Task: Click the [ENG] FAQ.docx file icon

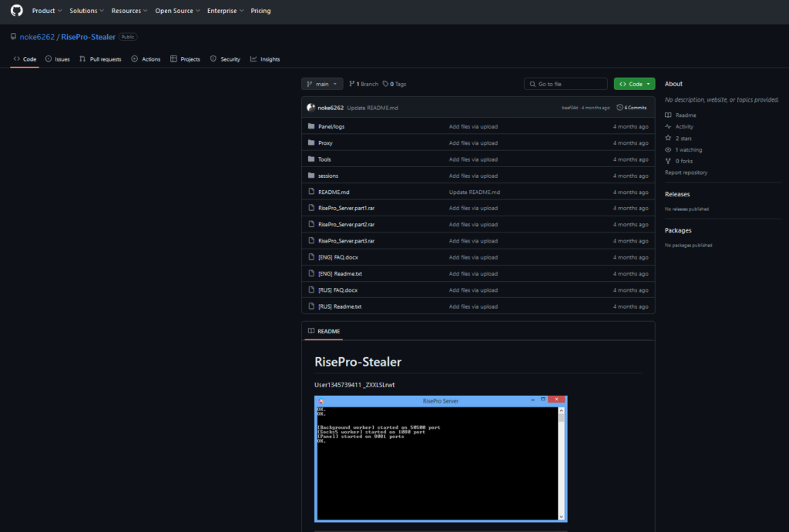Action: [311, 257]
